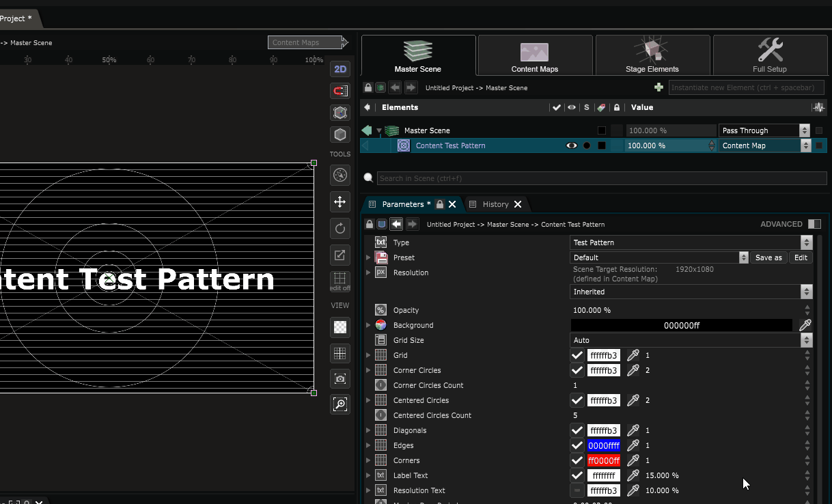Collapse the Master Scene tree node
The width and height of the screenshot is (832, 504).
[x=379, y=130]
